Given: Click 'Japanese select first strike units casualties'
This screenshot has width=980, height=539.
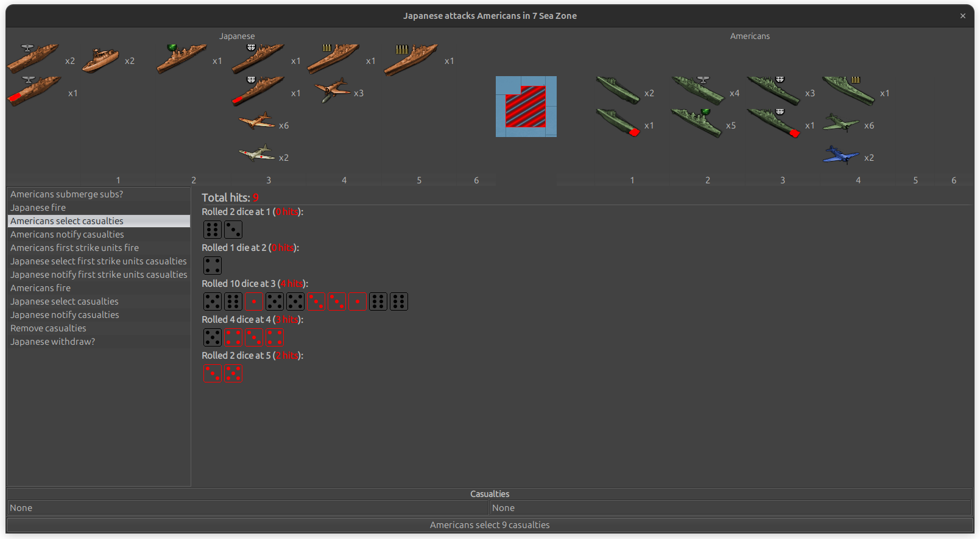Looking at the screenshot, I should pos(99,261).
